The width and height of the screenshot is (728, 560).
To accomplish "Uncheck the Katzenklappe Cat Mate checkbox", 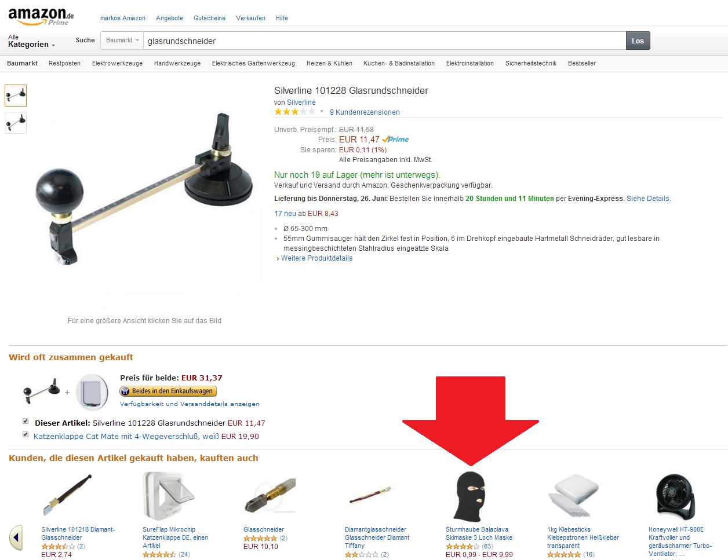I will click(26, 434).
